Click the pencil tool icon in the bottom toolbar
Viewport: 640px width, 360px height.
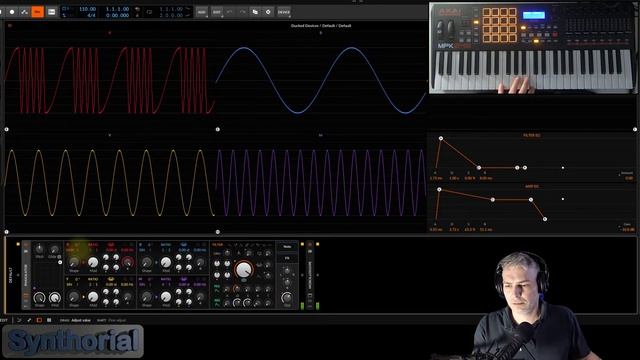point(29,320)
